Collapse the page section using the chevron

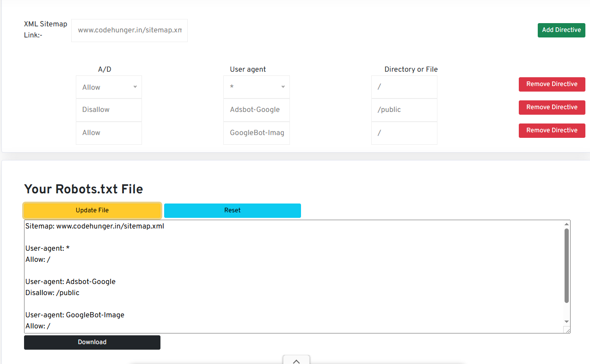tap(296, 360)
